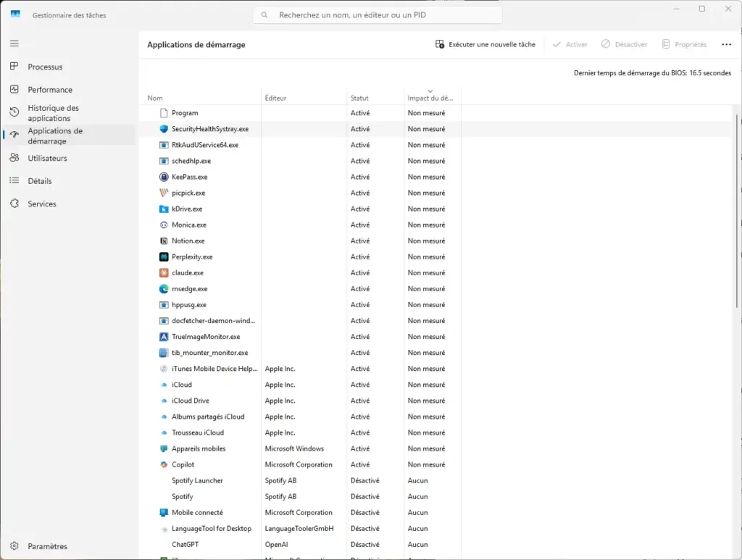
Task: Select the ChatGPT startup entry
Action: [435, 544]
